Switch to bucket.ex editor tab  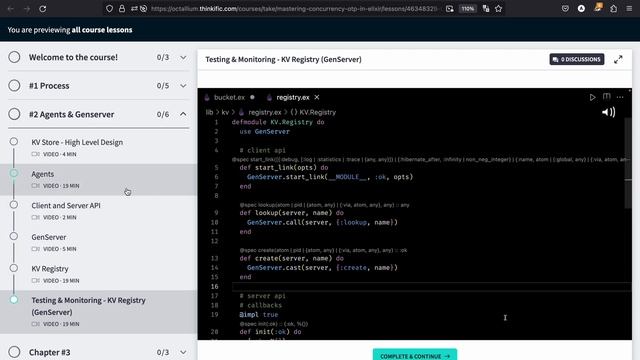point(229,97)
